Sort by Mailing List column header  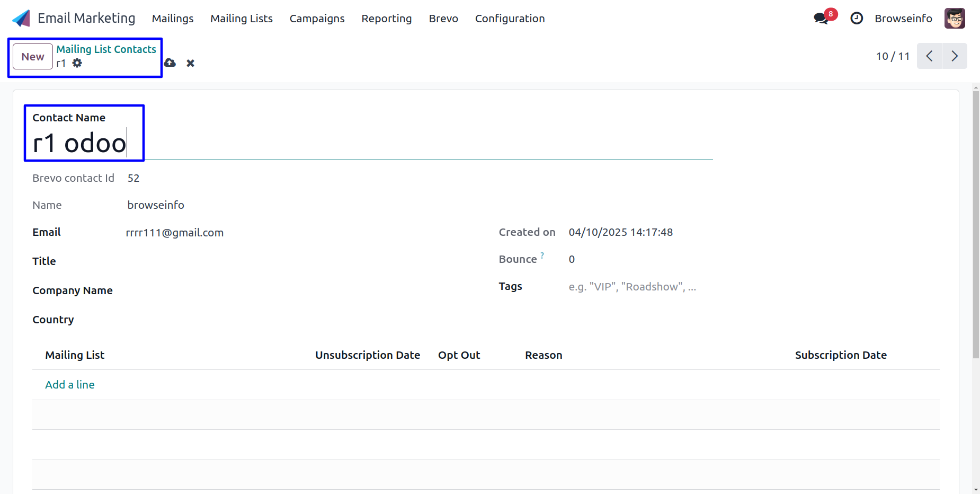tap(75, 355)
